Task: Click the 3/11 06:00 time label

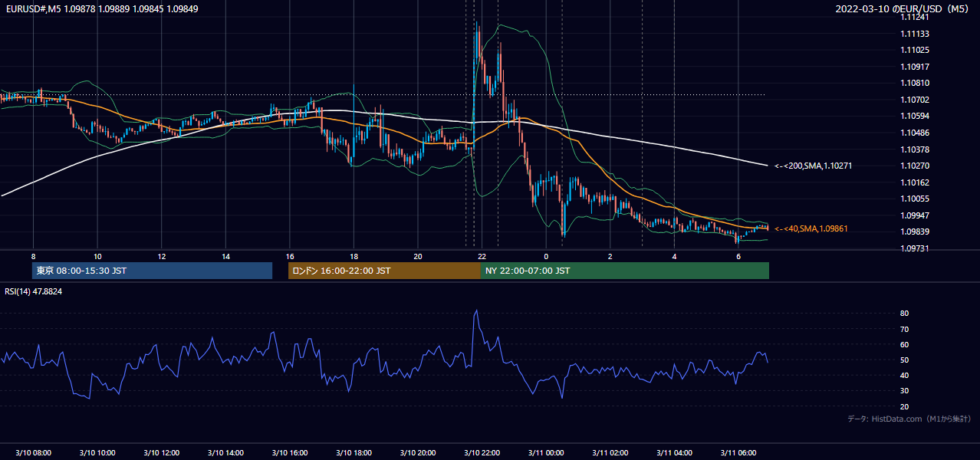Action: click(x=738, y=452)
